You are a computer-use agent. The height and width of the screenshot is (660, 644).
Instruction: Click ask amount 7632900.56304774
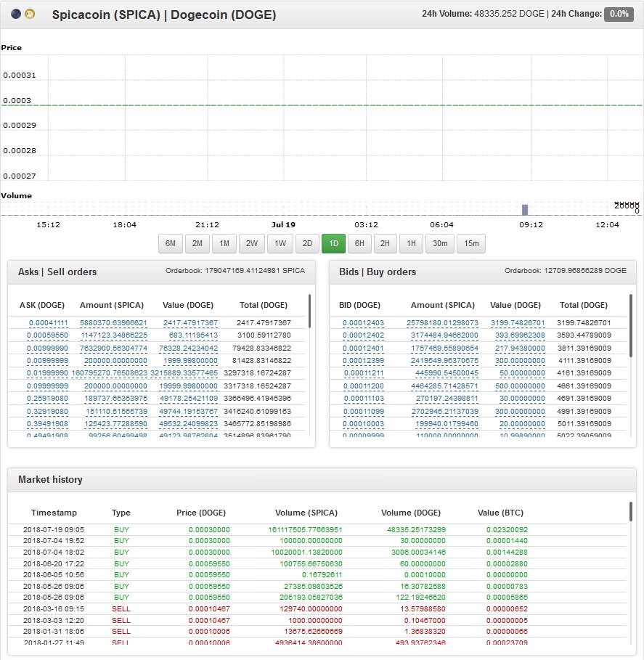pos(114,348)
